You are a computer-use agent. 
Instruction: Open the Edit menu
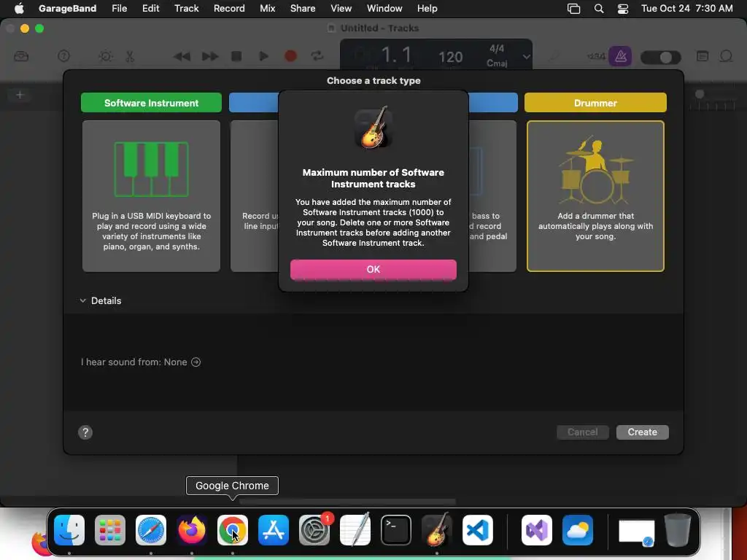(150, 8)
